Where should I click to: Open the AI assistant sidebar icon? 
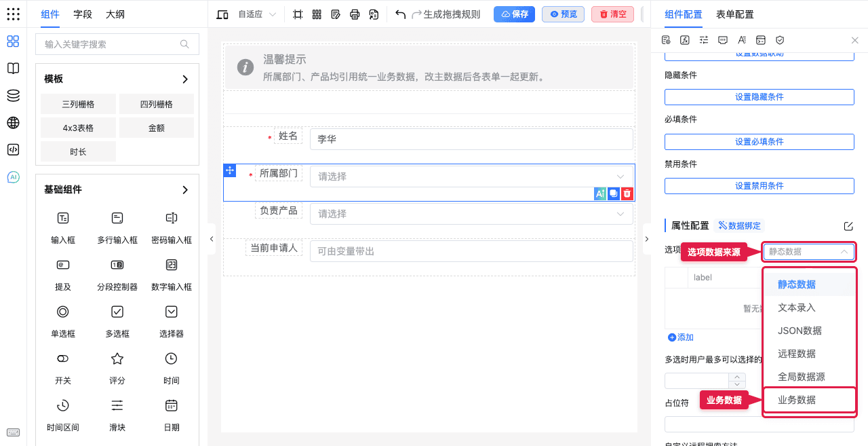click(x=13, y=177)
